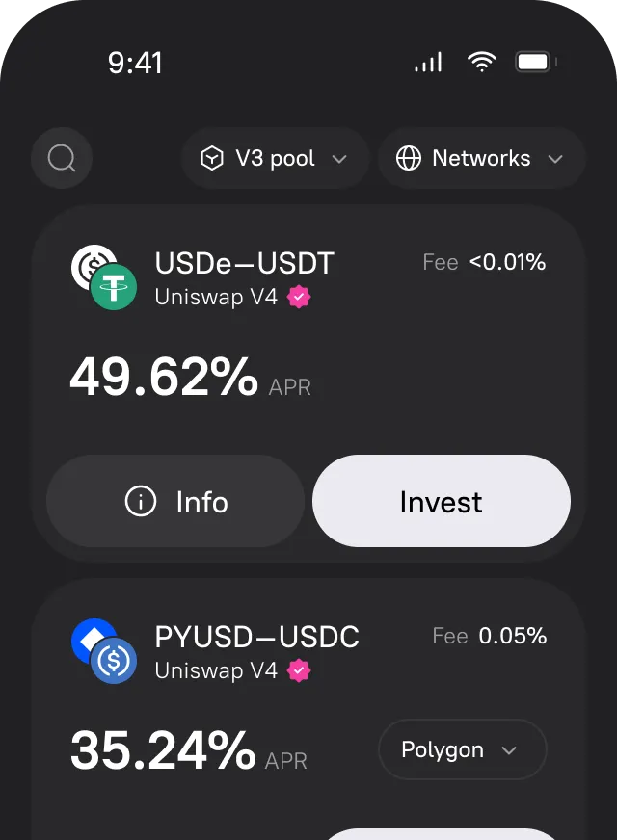Click verified badge beside USDe–USDT Uniswap V4

coord(300,297)
